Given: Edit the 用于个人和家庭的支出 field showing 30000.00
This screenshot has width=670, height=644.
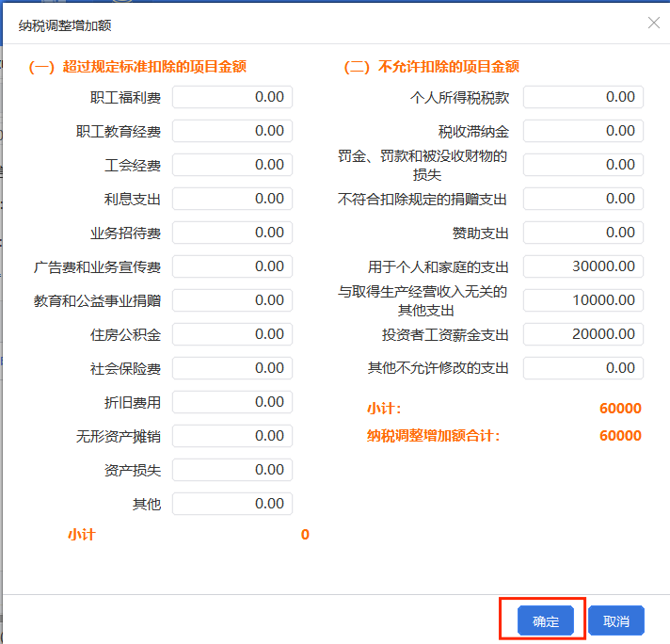Looking at the screenshot, I should click(x=583, y=266).
